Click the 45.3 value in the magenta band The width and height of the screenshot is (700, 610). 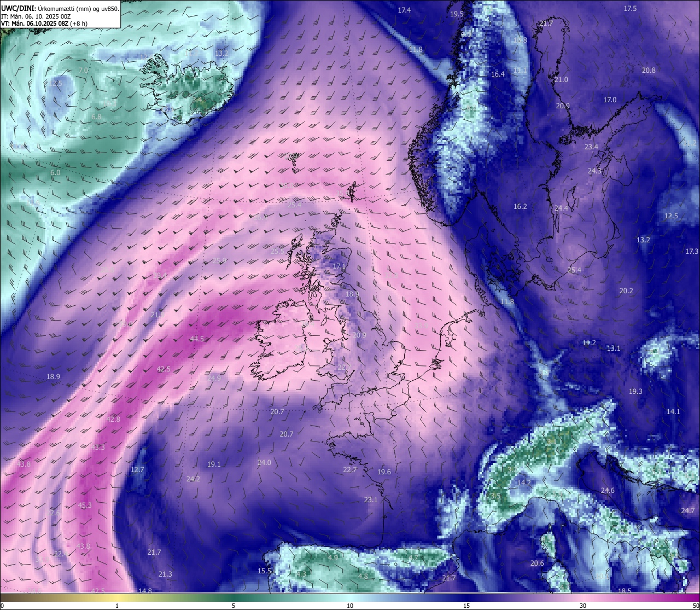point(85,505)
